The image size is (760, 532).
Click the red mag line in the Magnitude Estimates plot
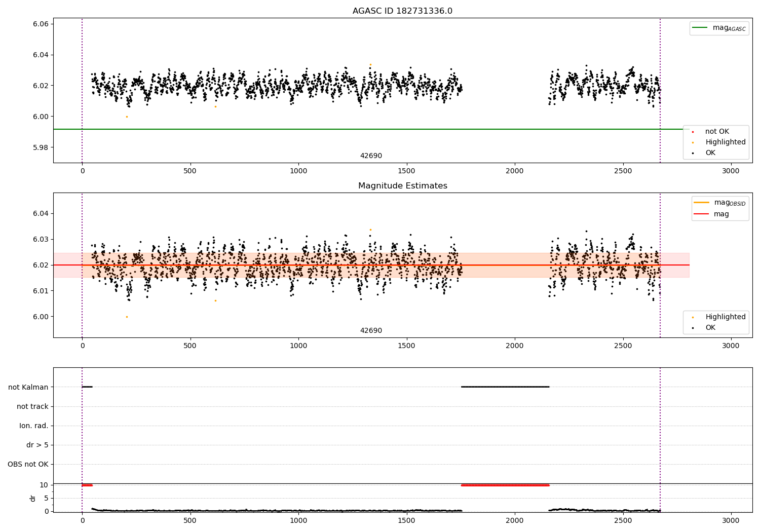pos(371,265)
